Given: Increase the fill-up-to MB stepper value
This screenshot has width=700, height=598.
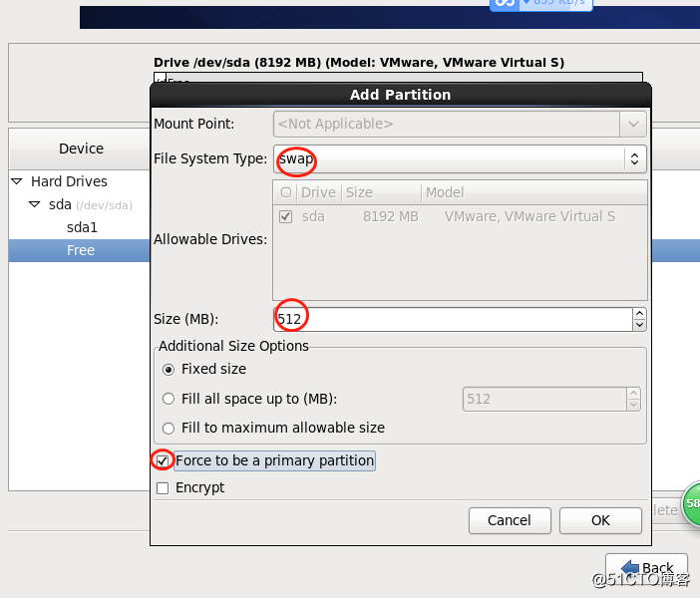Looking at the screenshot, I should tap(633, 394).
